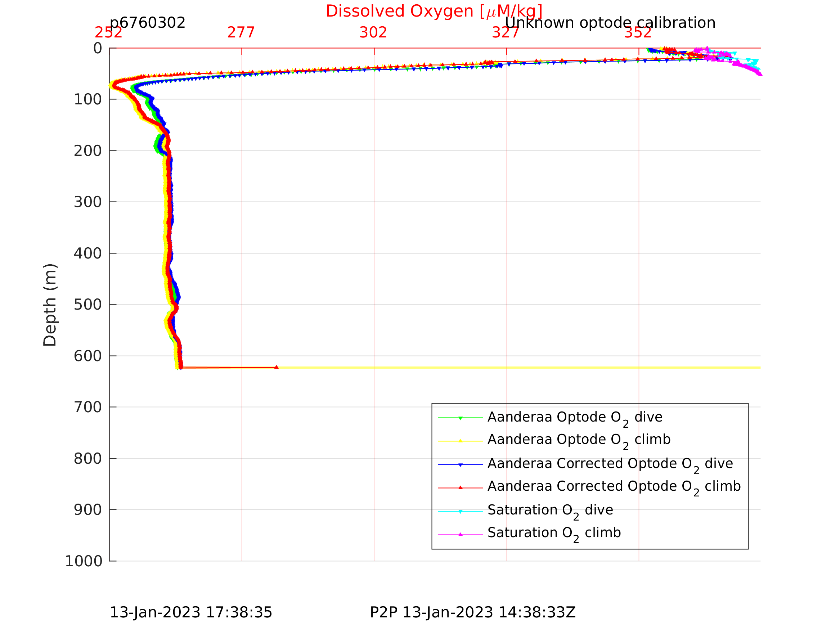Click the depth tick label '400'
Screen dimensions: 840x630
point(88,253)
